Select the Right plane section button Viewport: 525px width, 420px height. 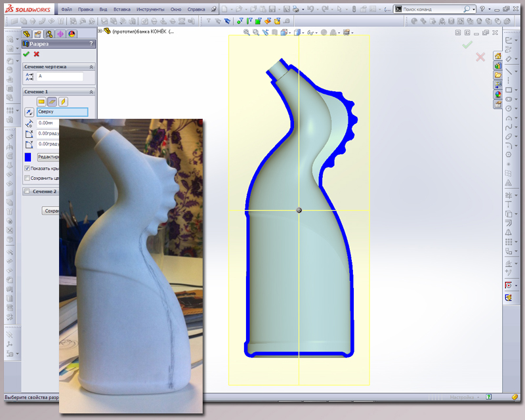point(63,102)
